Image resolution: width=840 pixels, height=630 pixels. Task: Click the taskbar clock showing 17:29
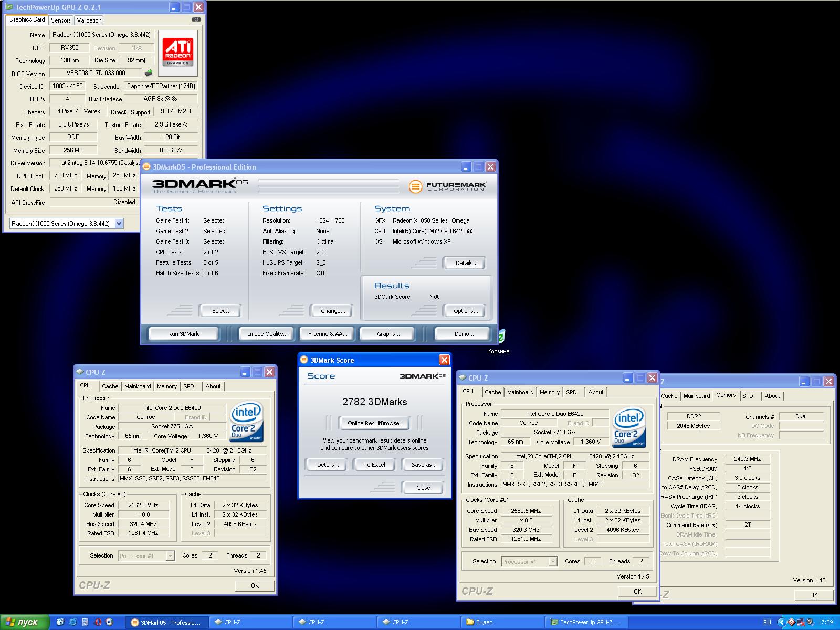click(826, 622)
